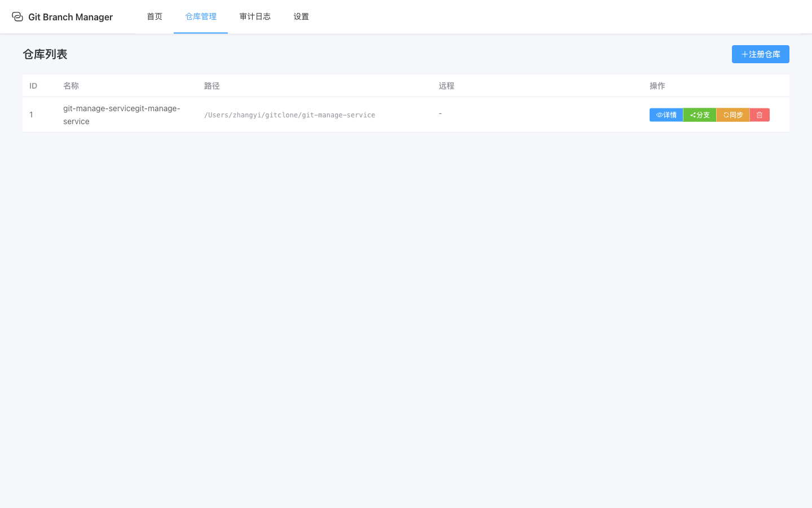Click the 注册仓库 button
This screenshot has width=812, height=508.
tap(760, 54)
